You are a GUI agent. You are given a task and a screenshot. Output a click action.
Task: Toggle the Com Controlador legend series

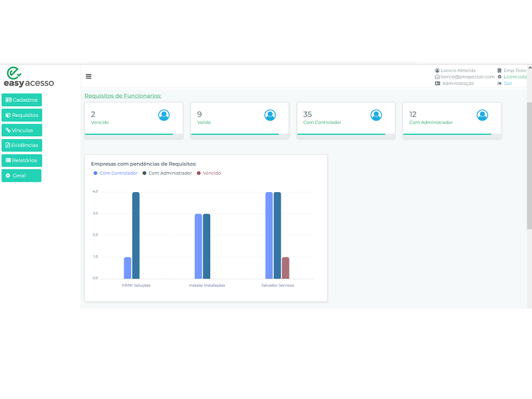point(116,173)
